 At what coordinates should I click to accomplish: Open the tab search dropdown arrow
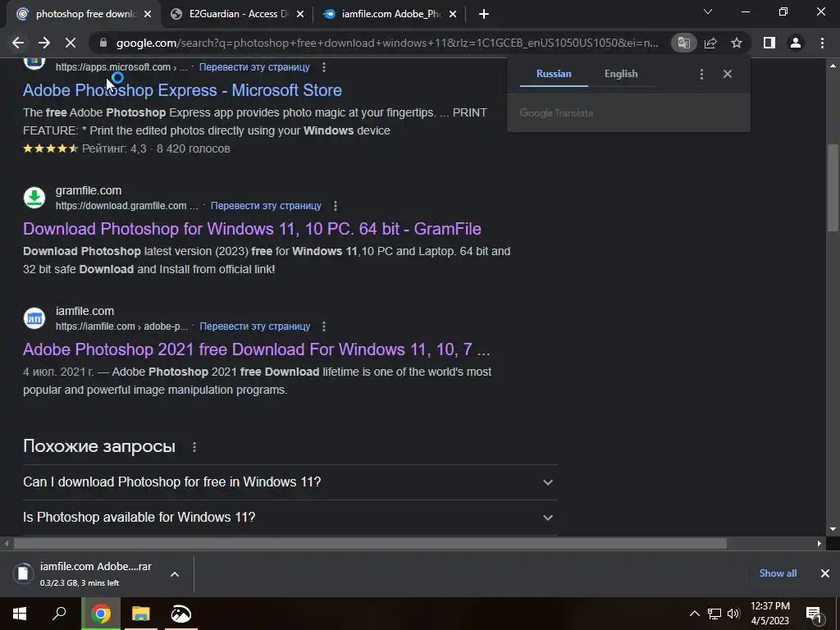tap(708, 11)
